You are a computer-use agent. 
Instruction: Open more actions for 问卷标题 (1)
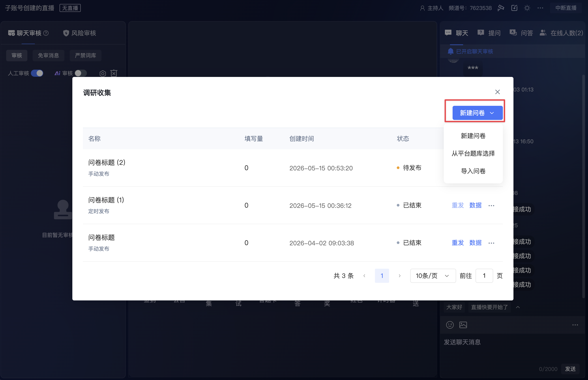point(491,206)
